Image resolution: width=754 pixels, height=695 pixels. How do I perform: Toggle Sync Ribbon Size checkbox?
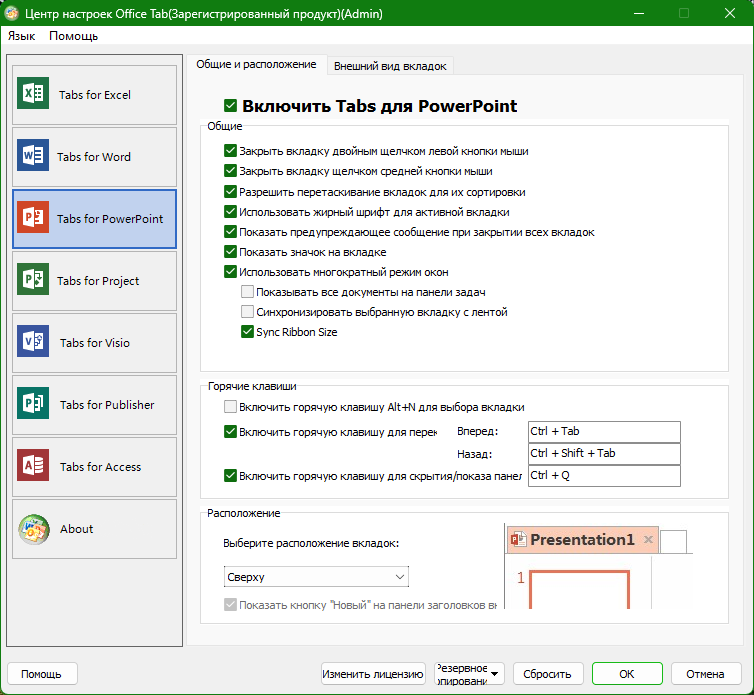point(247,332)
